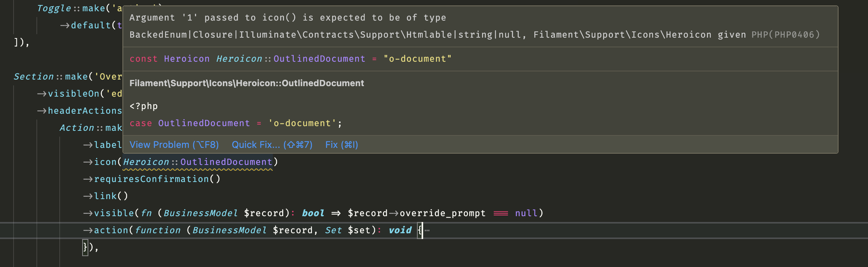Click override_prompt in the visible() line

(x=442, y=213)
